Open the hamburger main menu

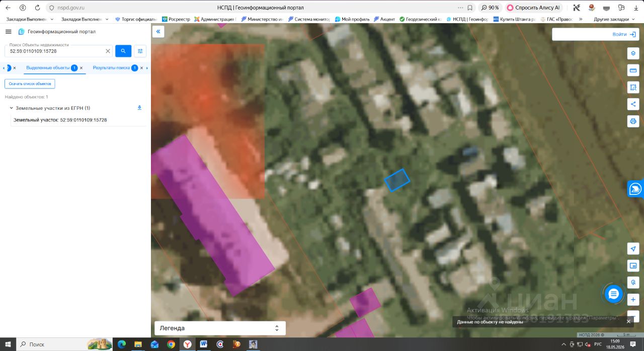(x=8, y=31)
